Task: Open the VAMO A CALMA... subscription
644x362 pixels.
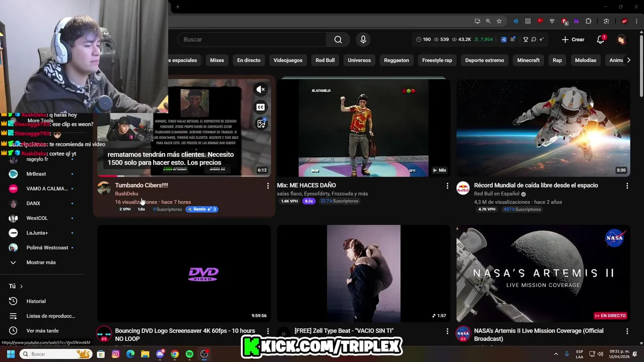Action: pyautogui.click(x=42, y=189)
